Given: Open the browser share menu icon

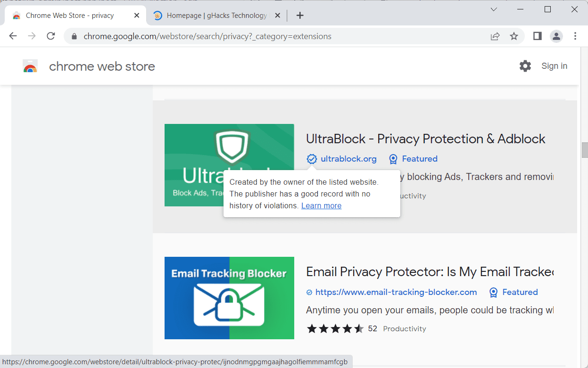Looking at the screenshot, I should 495,36.
